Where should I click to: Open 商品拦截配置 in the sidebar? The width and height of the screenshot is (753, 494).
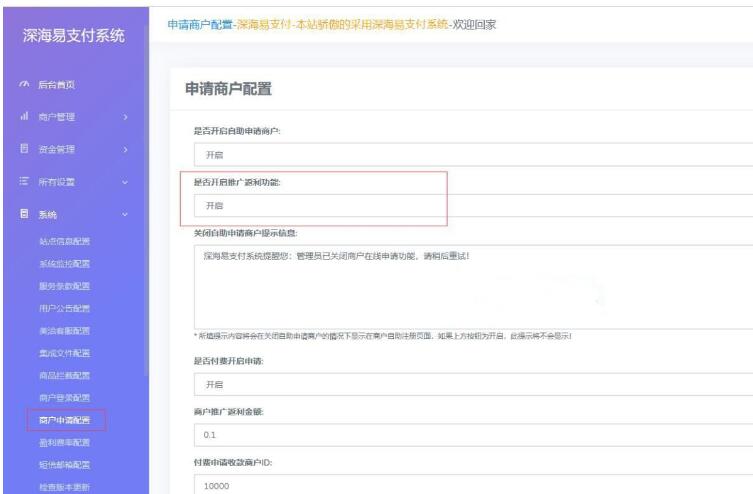point(64,375)
